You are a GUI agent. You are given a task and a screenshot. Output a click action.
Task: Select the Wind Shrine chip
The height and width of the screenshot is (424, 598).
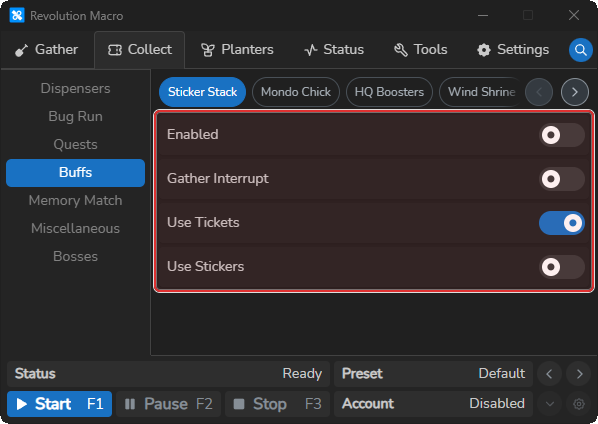click(481, 92)
